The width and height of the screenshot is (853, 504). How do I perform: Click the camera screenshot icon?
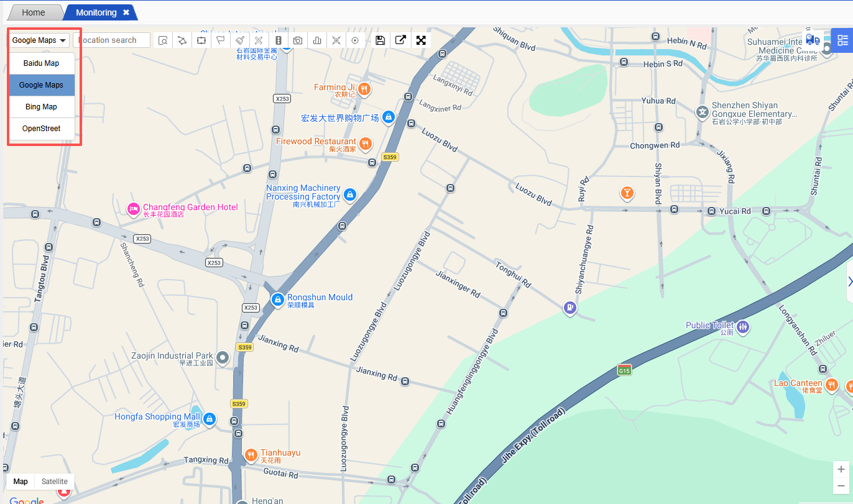click(298, 40)
